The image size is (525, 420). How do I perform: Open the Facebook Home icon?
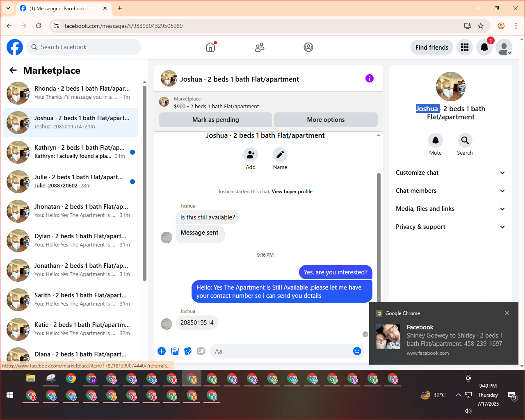pos(210,47)
